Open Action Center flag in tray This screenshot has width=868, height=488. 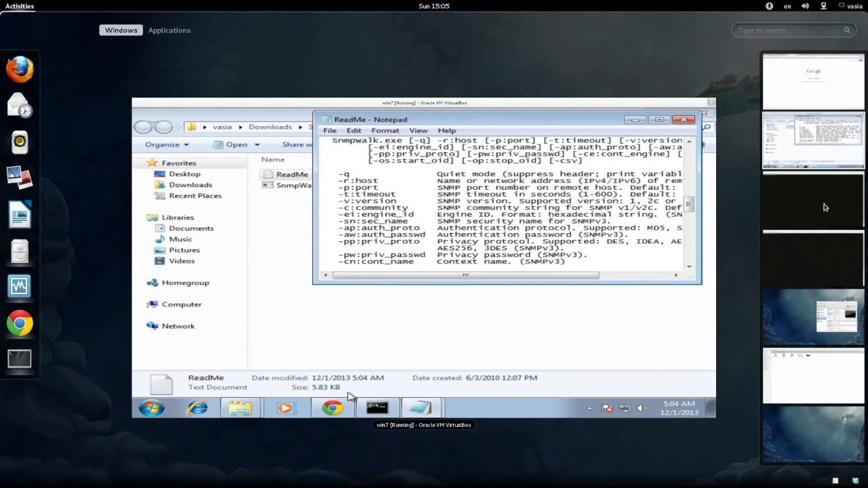click(608, 409)
